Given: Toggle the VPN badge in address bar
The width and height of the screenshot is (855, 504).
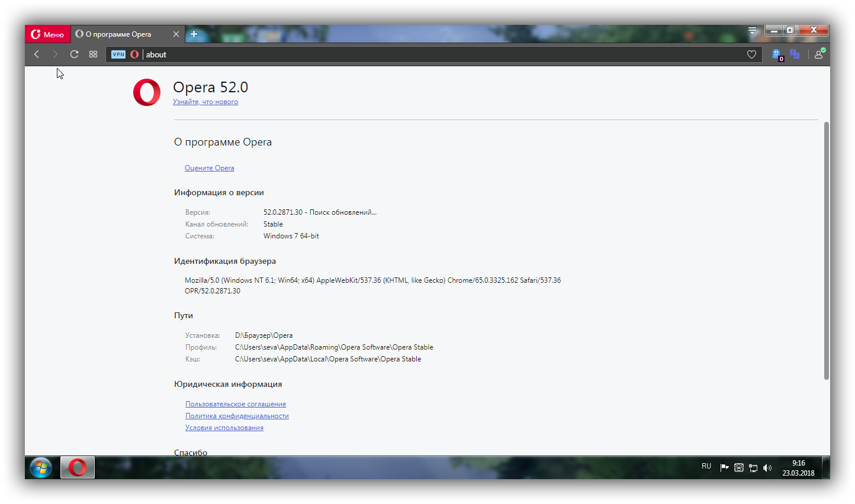Looking at the screenshot, I should pos(118,54).
